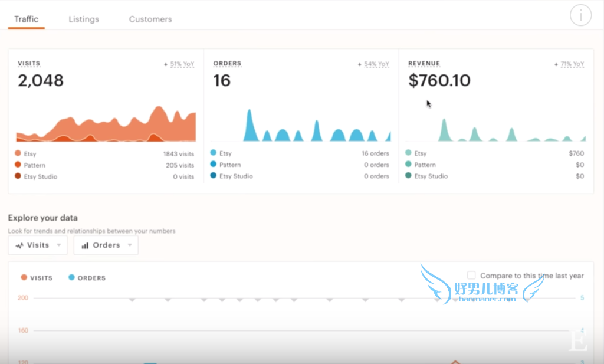Image resolution: width=604 pixels, height=364 pixels.
Task: Enable Compare to this time last year
Action: [471, 276]
